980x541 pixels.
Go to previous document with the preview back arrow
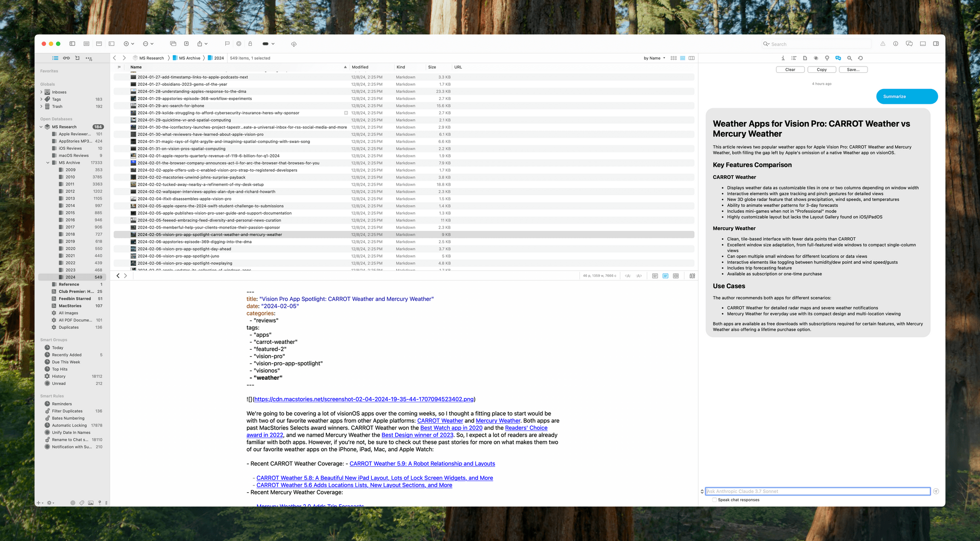[118, 276]
